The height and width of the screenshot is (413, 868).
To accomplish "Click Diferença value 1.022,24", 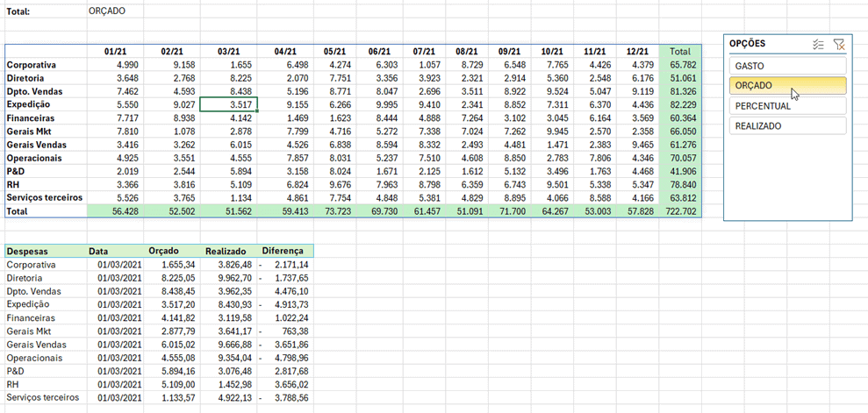I will [x=284, y=317].
